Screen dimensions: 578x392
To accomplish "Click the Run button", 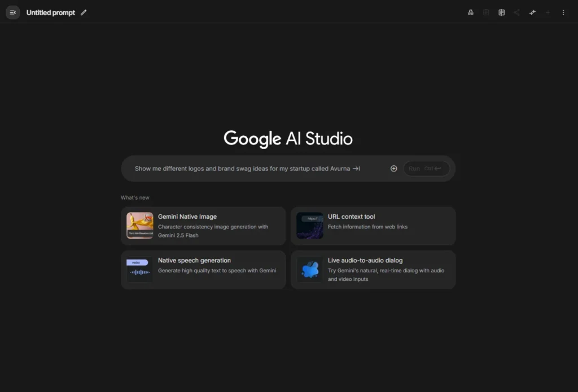I will [427, 169].
